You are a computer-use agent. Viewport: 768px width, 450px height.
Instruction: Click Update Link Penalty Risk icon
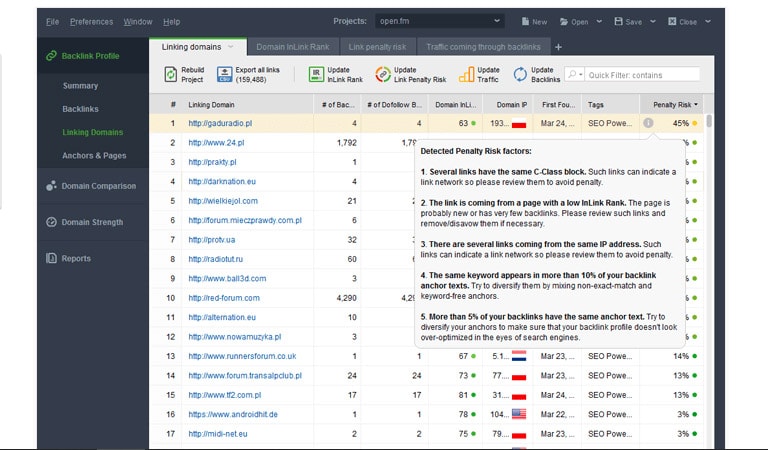(383, 74)
